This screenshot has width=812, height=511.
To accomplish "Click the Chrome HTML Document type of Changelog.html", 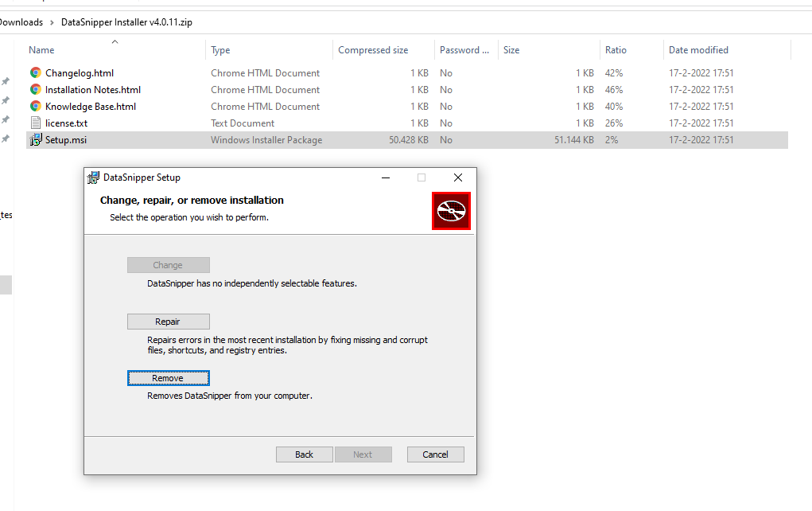I will pos(265,73).
